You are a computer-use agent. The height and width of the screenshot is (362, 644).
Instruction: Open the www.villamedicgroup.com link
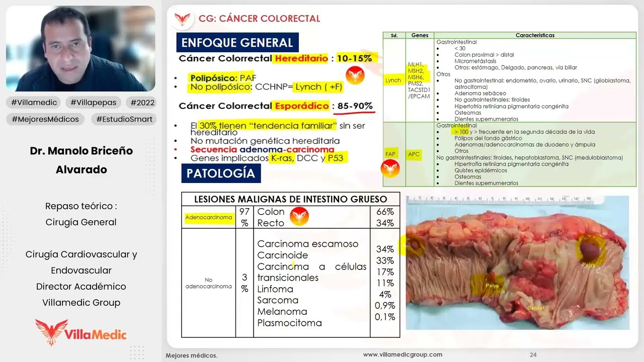point(403,354)
